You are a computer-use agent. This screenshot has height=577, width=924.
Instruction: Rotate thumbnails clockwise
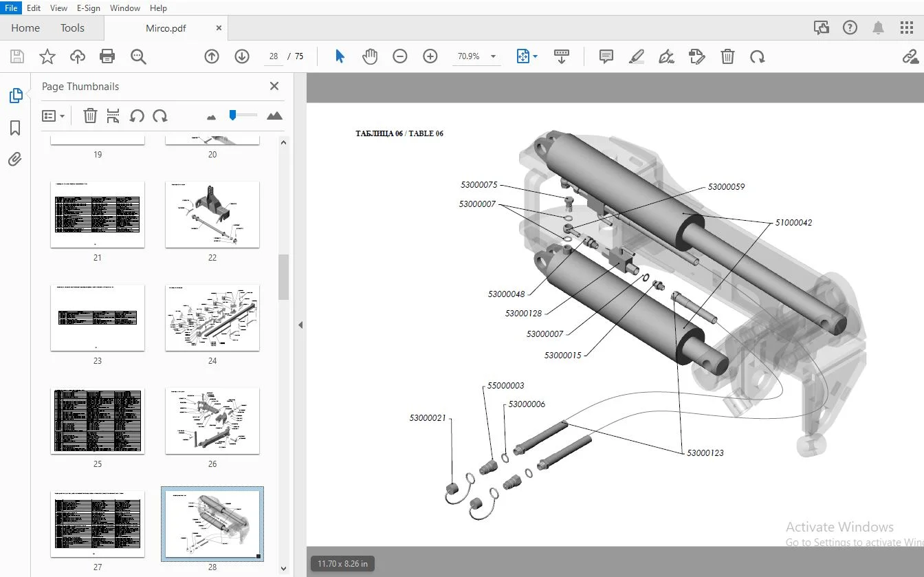click(x=160, y=116)
